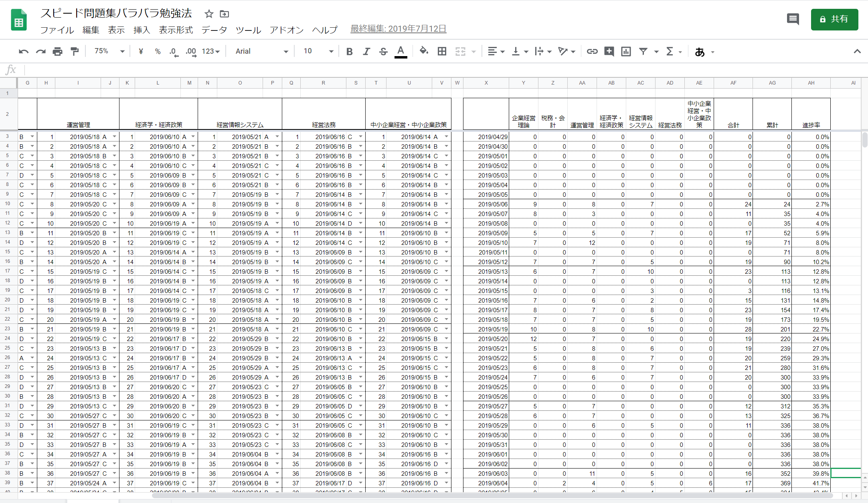Viewport: 868px width, 503px height.
Task: Toggle bold formatting
Action: 349,51
